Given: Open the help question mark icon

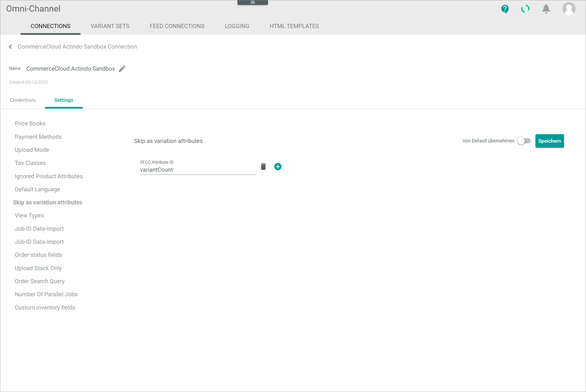Looking at the screenshot, I should 505,9.
